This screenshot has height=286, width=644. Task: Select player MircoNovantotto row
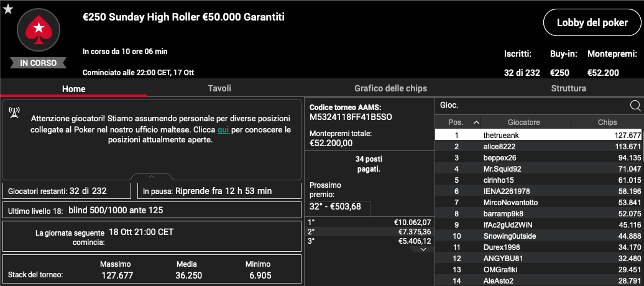point(539,202)
